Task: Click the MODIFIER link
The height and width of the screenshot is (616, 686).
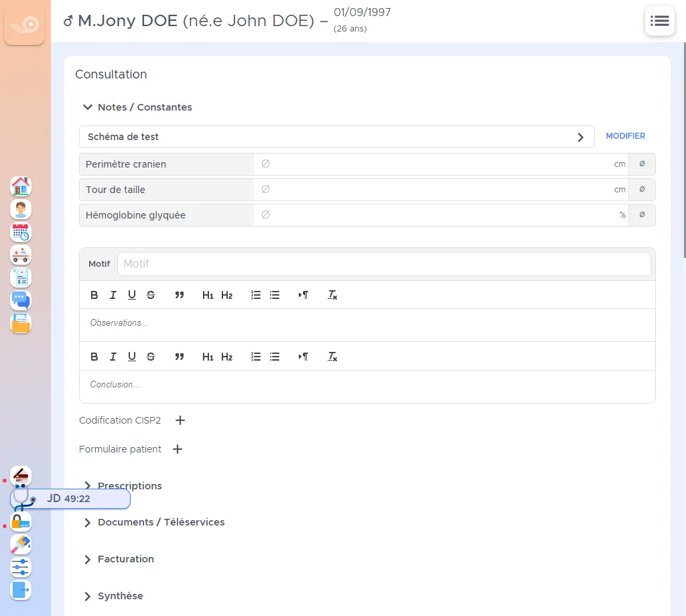Action: point(625,136)
